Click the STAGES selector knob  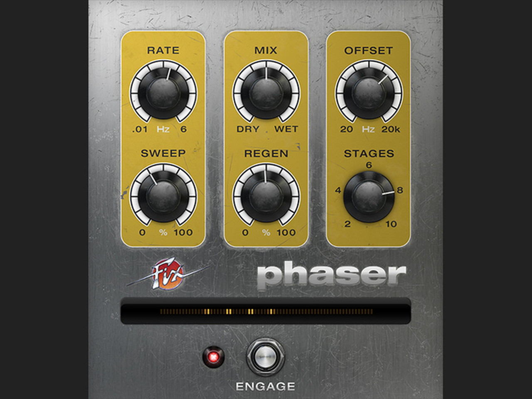click(x=369, y=197)
